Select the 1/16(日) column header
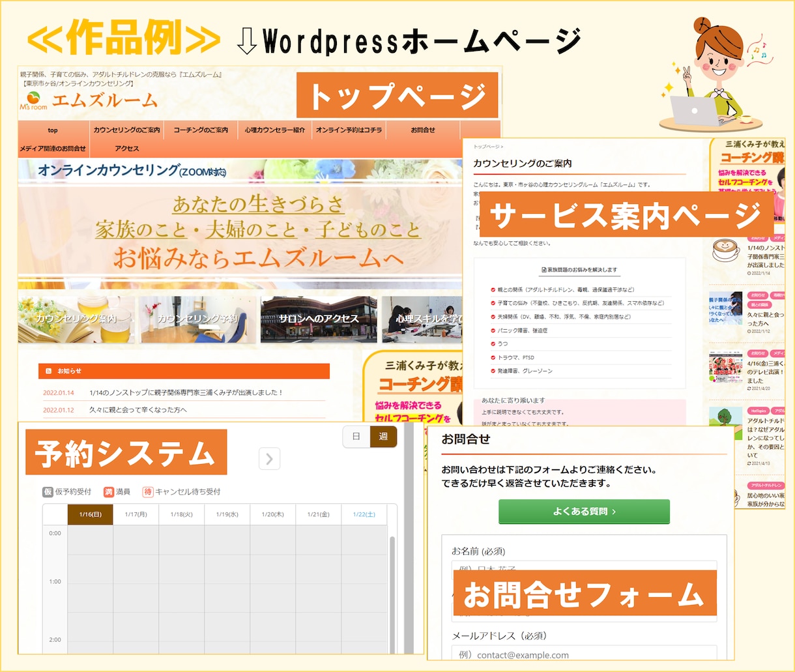The image size is (795, 672). tap(90, 514)
